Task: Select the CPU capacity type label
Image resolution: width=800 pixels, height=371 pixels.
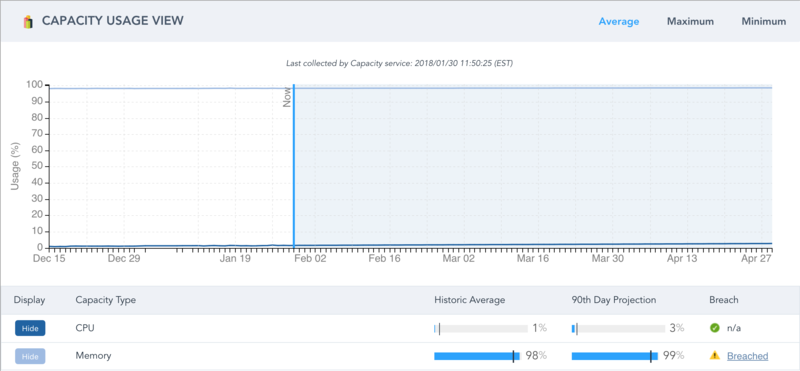Action: pos(85,328)
